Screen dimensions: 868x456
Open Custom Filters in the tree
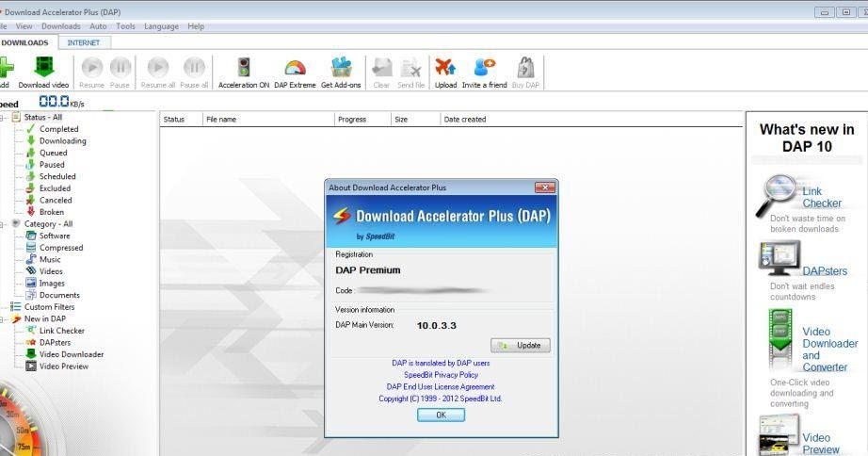pyautogui.click(x=49, y=307)
